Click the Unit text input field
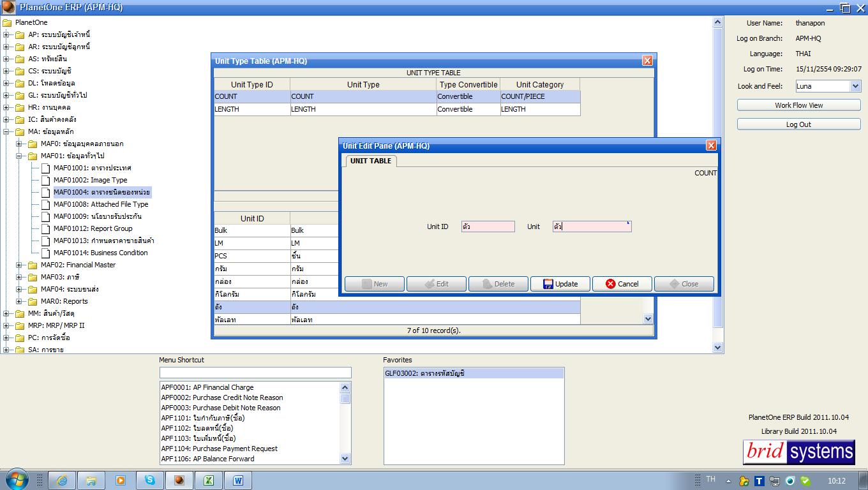868x490 pixels. 592,226
